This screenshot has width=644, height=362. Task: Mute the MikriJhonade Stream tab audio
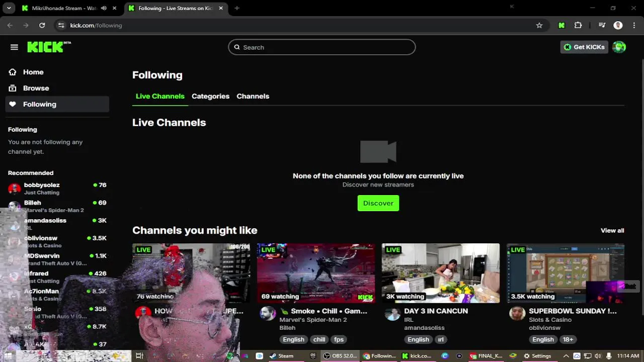click(x=104, y=8)
